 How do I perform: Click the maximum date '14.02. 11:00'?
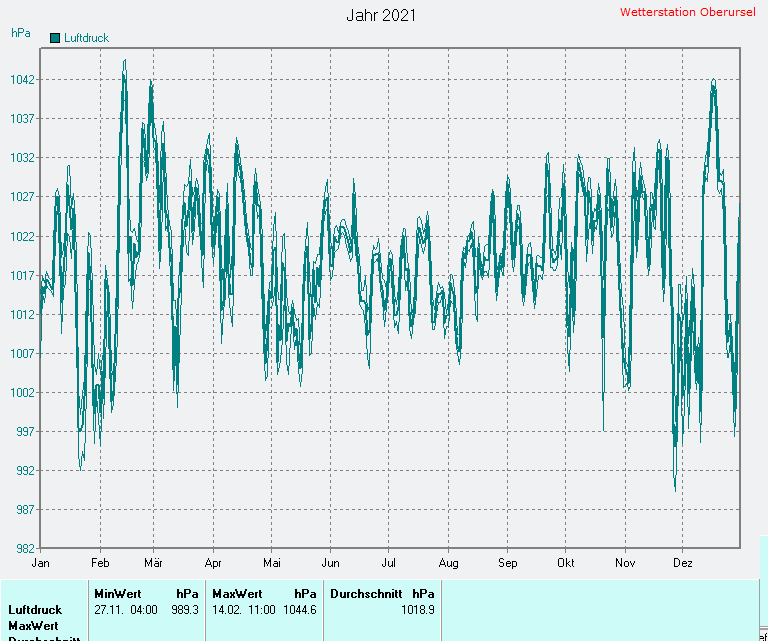point(244,610)
